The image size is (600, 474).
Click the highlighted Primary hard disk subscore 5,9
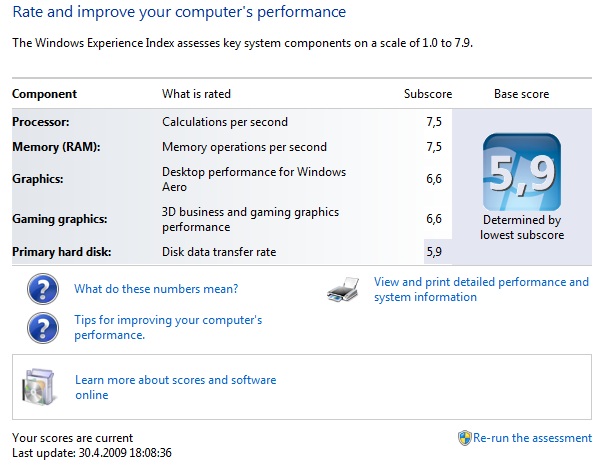[434, 252]
